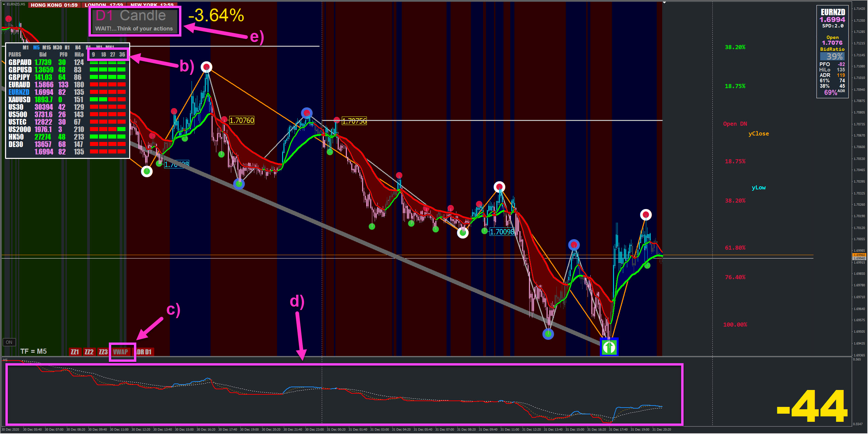This screenshot has width=868, height=434.
Task: Toggle the VWAP indicator button
Action: [121, 352]
